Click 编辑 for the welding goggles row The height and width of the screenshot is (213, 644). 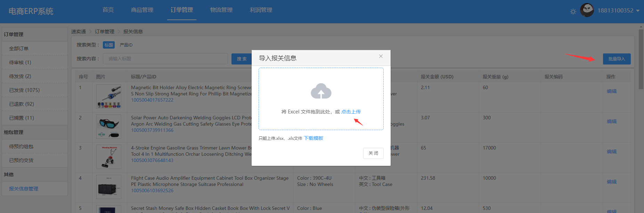tap(612, 121)
